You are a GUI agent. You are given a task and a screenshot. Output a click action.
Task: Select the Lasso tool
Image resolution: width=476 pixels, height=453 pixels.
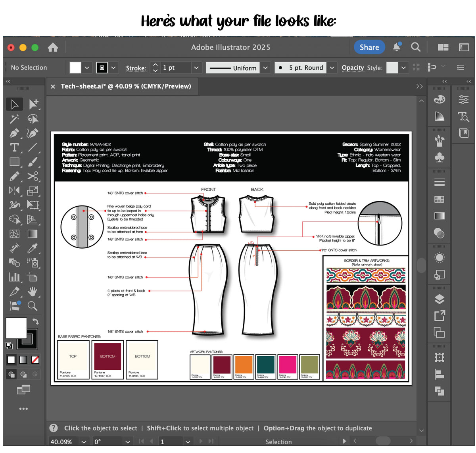[x=33, y=119]
